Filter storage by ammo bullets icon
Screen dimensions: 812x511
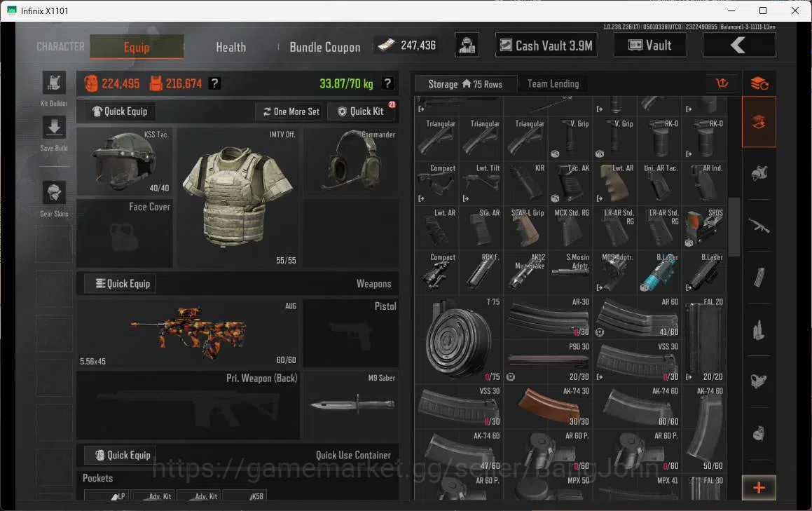pos(759,329)
